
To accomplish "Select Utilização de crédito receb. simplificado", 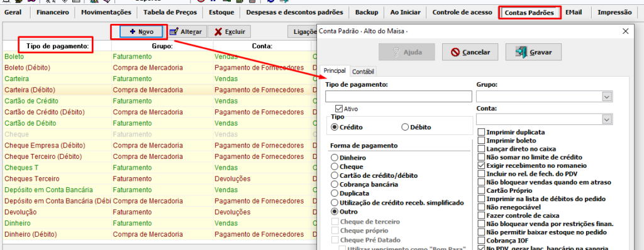I will coord(335,203).
